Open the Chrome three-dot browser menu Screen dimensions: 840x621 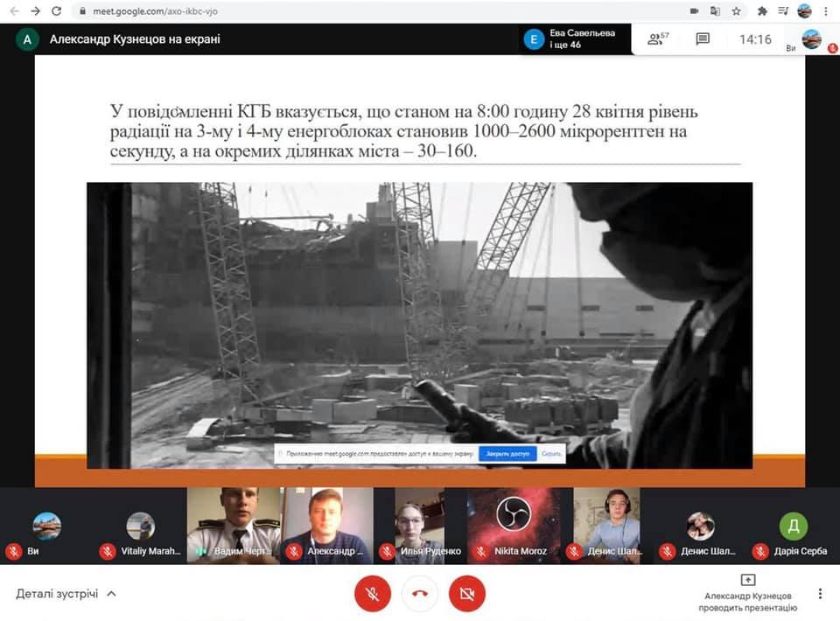point(827,11)
